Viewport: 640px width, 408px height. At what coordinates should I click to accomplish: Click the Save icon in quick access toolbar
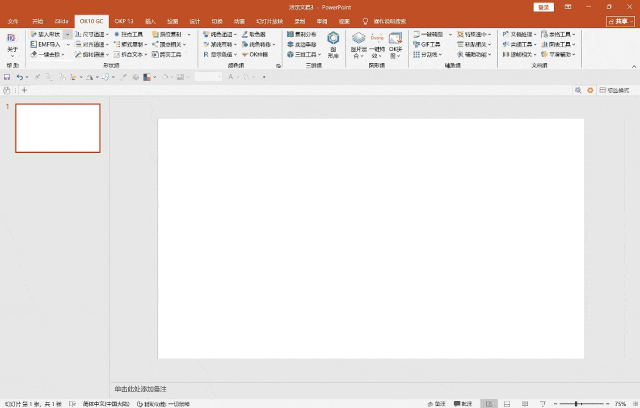point(7,77)
